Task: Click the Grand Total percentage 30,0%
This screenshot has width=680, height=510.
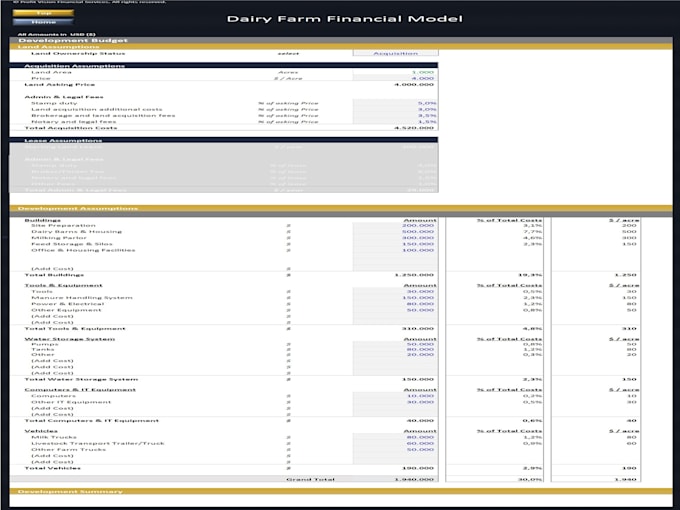Action: coord(530,479)
